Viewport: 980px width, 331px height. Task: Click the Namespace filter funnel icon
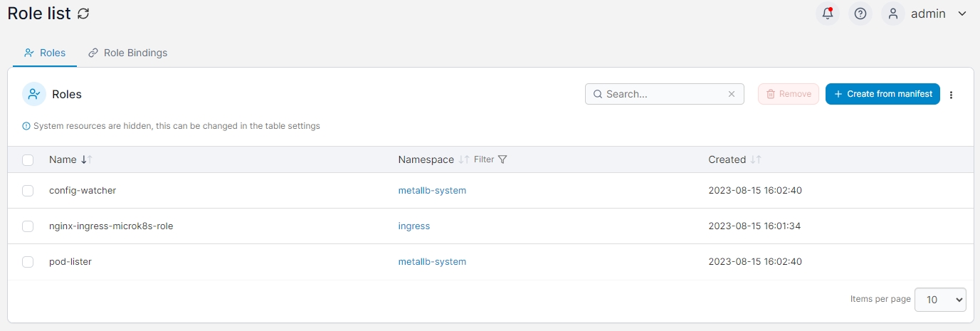[502, 159]
